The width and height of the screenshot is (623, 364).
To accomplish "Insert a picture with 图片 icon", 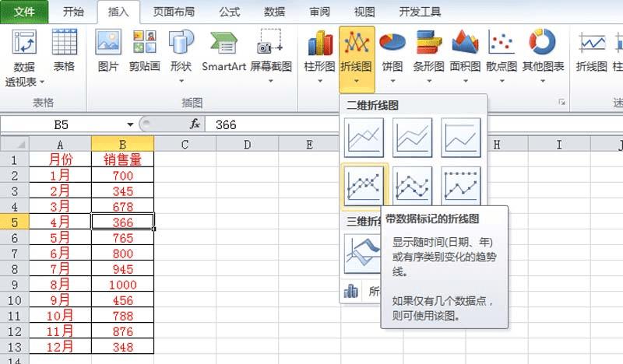I will click(x=108, y=42).
